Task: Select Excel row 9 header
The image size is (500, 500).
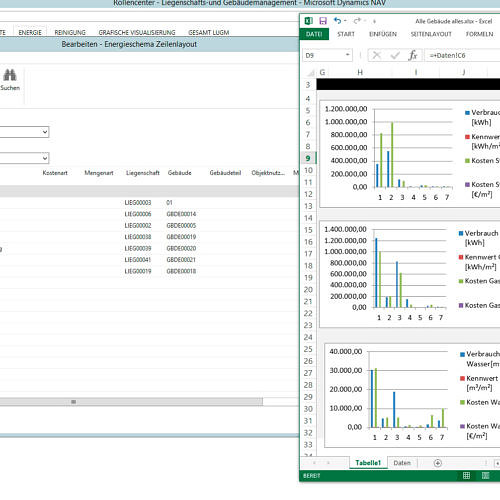Action: (x=308, y=158)
